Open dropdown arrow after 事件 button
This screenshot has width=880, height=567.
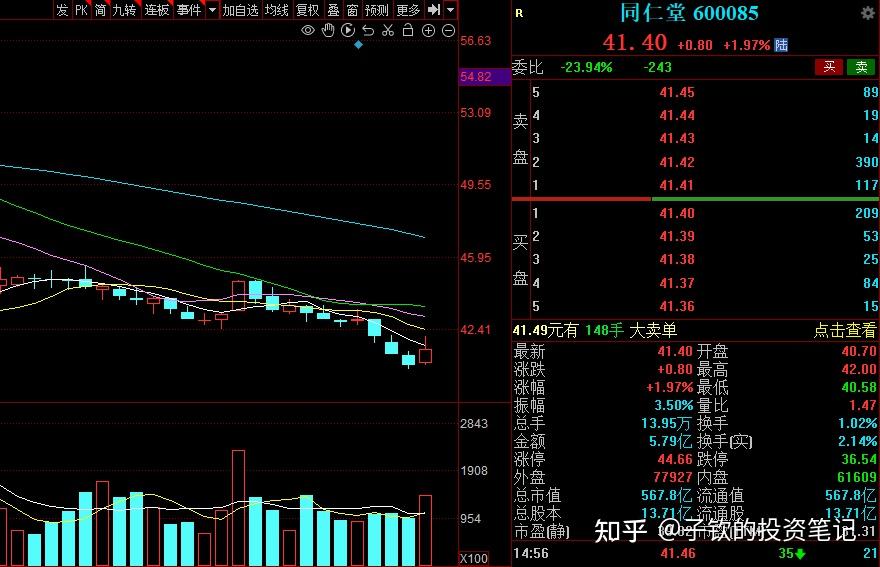tap(212, 10)
